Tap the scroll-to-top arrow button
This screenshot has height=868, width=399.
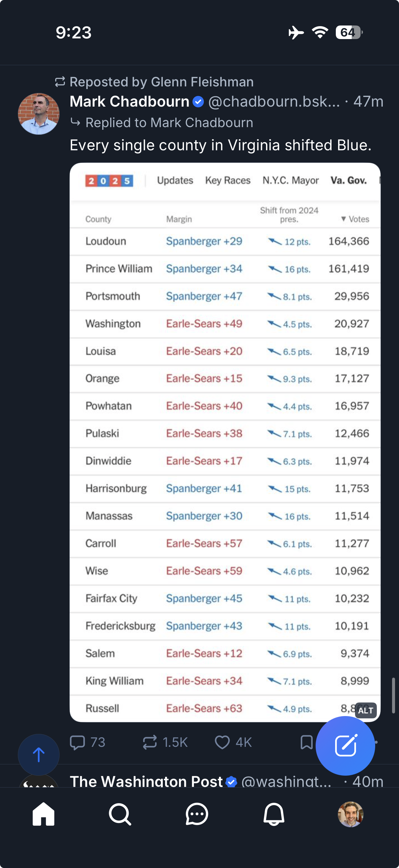coord(39,754)
